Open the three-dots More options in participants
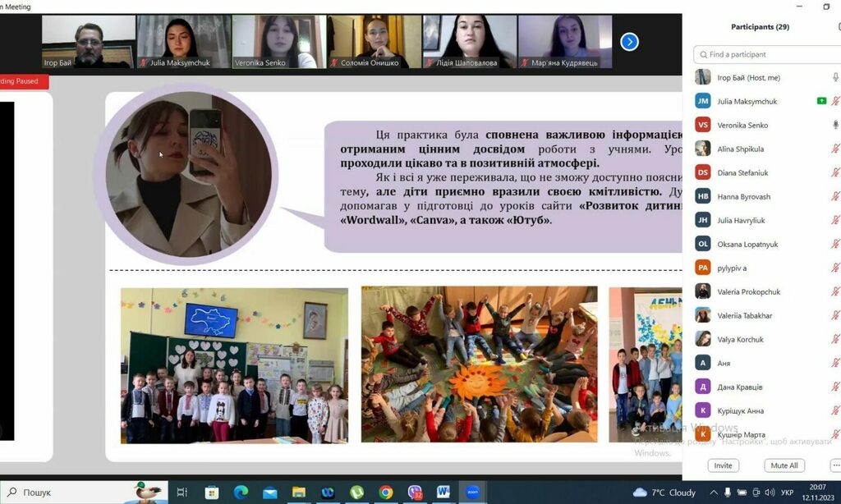Screen dimensions: 841x504 point(835,465)
